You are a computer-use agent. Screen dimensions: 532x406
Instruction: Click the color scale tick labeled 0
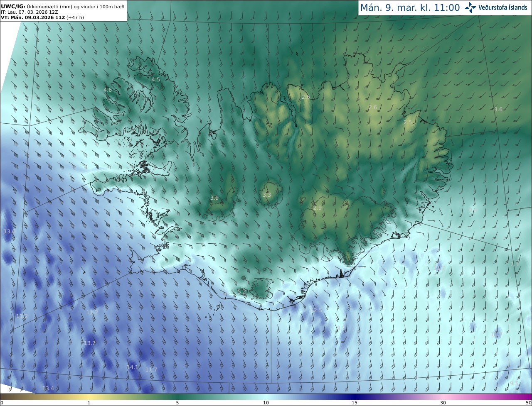pos(2,403)
